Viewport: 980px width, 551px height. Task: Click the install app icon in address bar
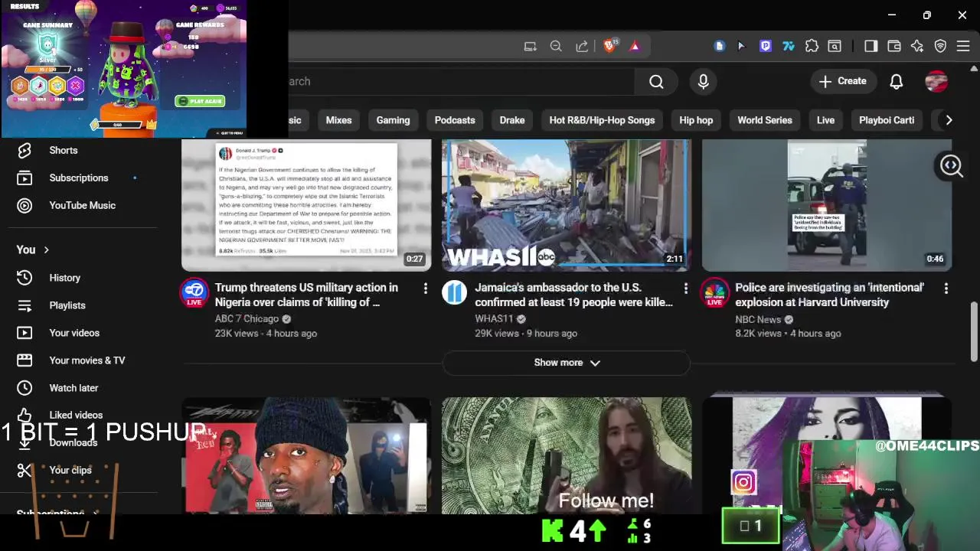[x=530, y=46]
